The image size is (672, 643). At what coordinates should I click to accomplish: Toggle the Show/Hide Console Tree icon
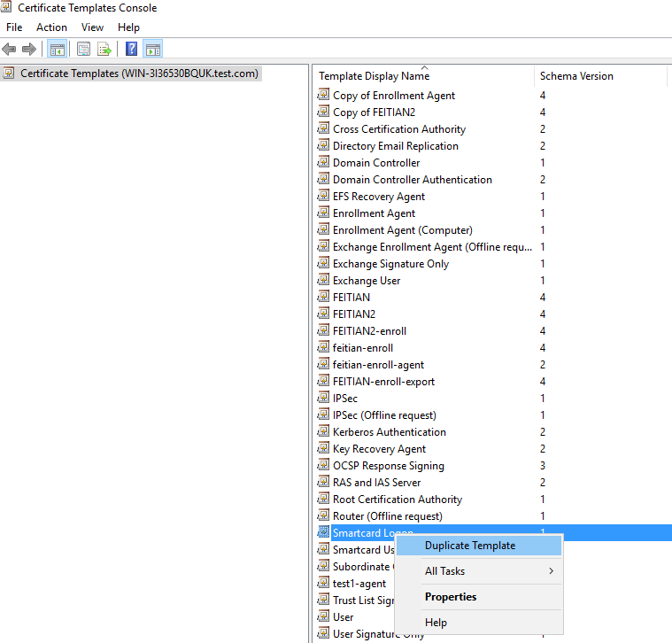[57, 50]
